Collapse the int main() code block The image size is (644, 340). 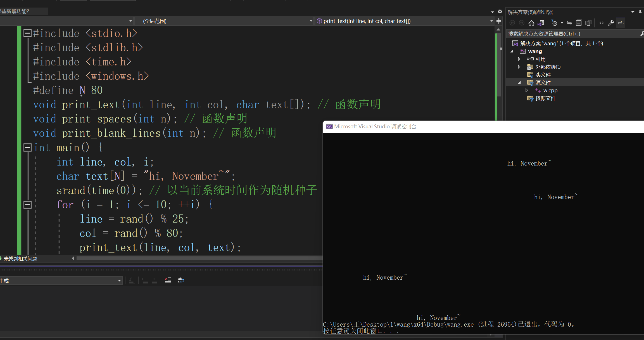coord(27,148)
